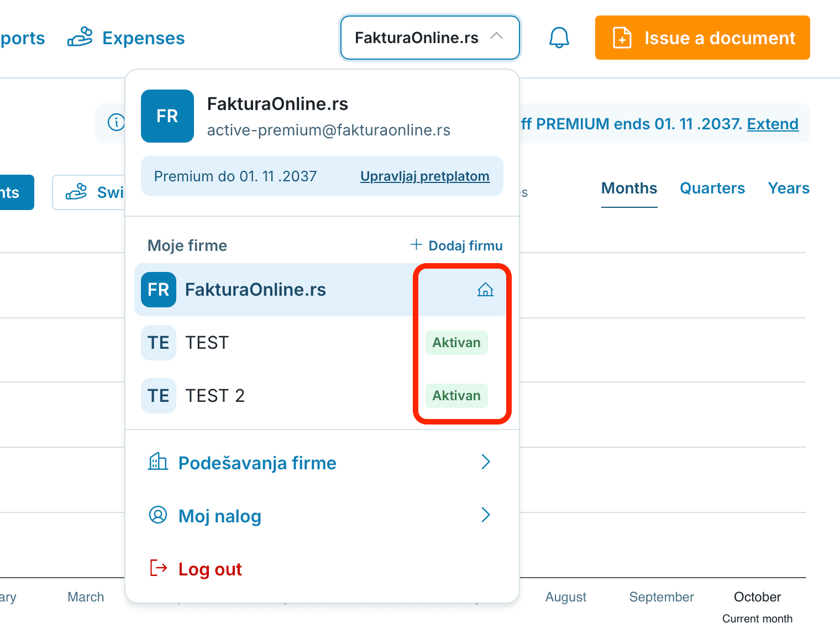The image size is (840, 639).
Task: Click the Moje firme heading
Action: tap(187, 245)
